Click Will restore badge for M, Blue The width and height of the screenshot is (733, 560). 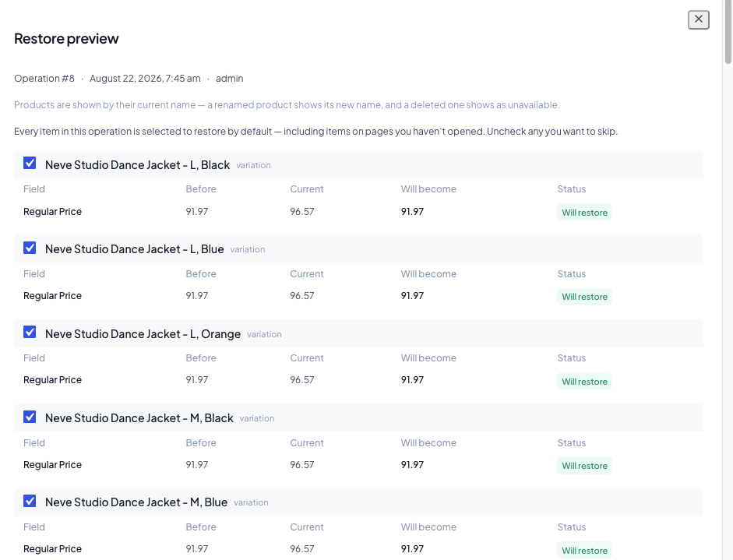coord(584,550)
